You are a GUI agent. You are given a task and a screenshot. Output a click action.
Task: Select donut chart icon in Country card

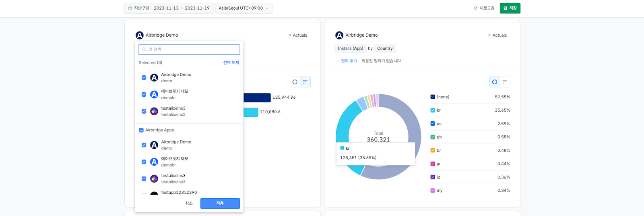(x=495, y=82)
